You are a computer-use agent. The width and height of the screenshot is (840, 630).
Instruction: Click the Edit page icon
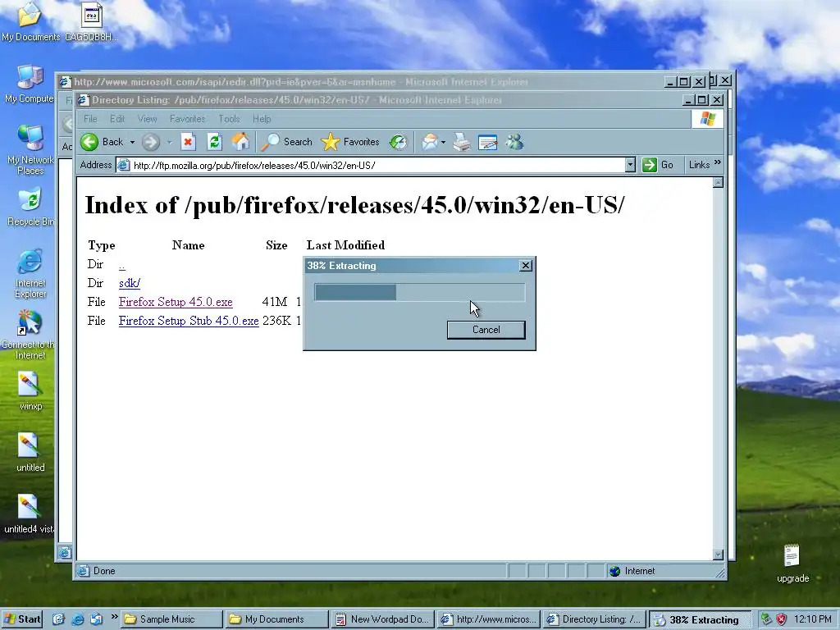point(487,142)
